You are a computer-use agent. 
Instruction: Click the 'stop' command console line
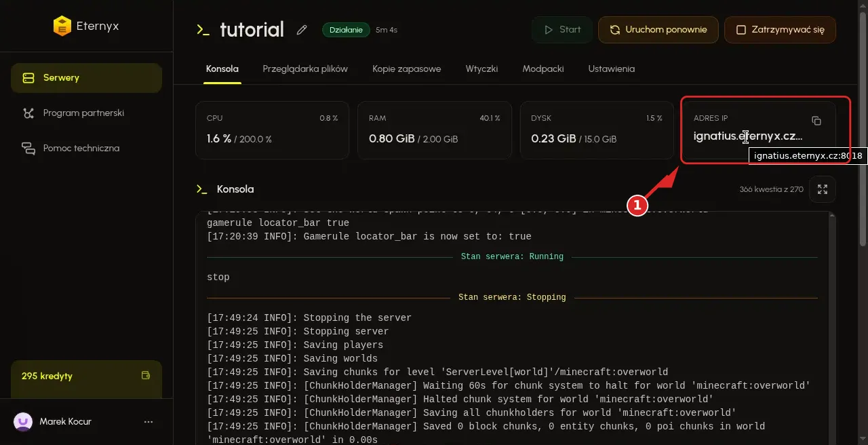218,277
